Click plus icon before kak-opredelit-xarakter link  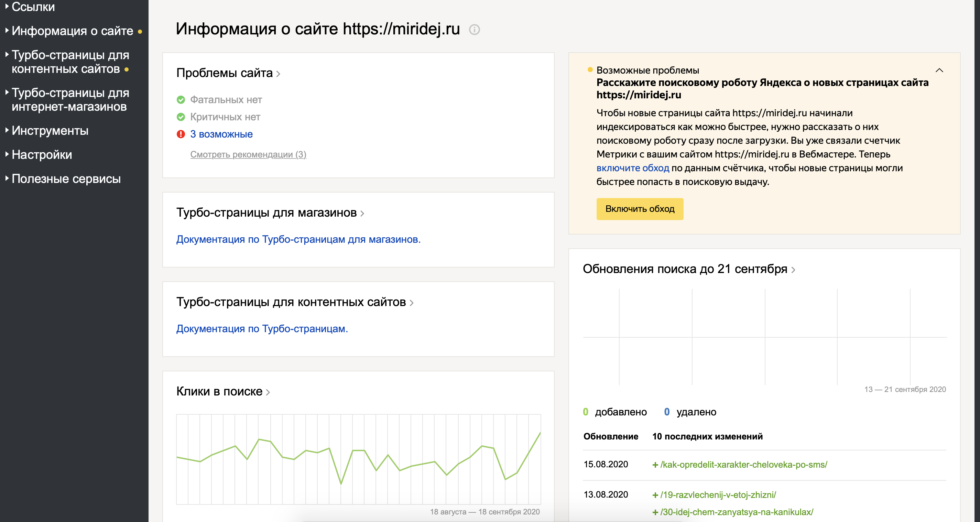[655, 465]
